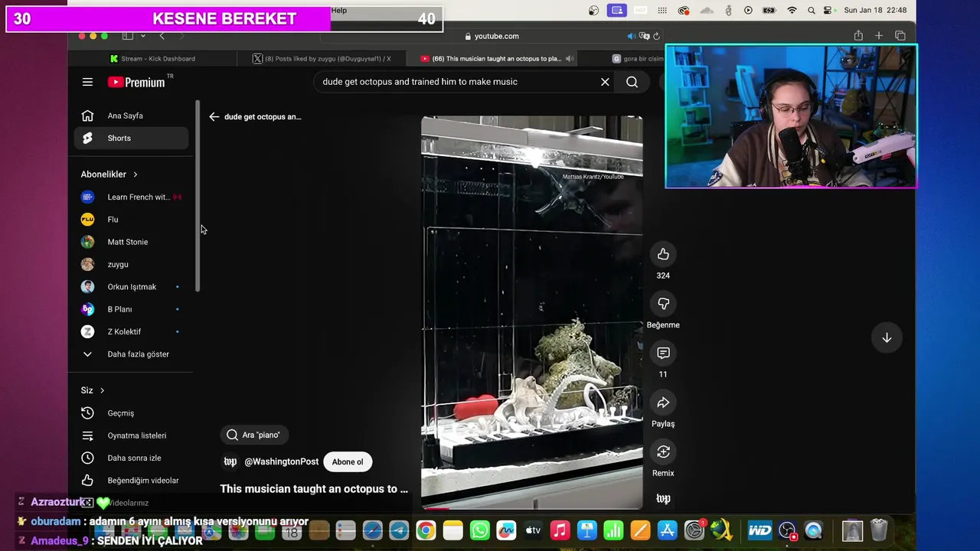Mute the tab audio speaker icon

[632, 36]
